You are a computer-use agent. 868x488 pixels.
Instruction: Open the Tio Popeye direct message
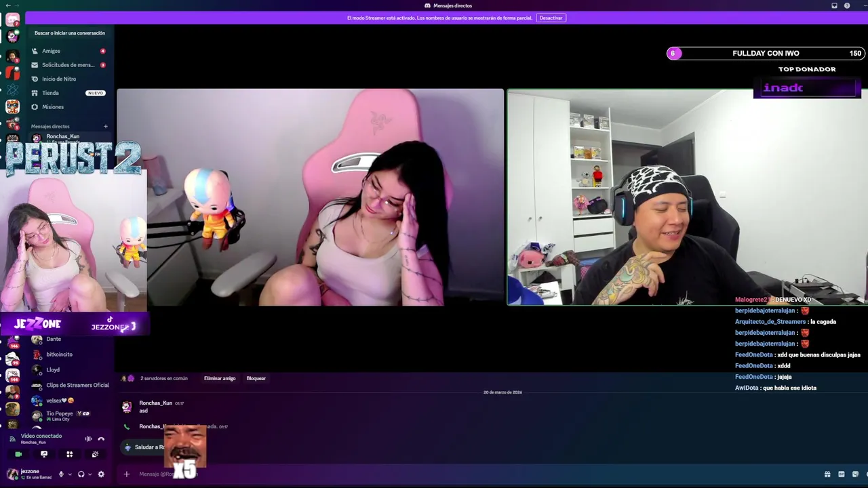(68, 415)
